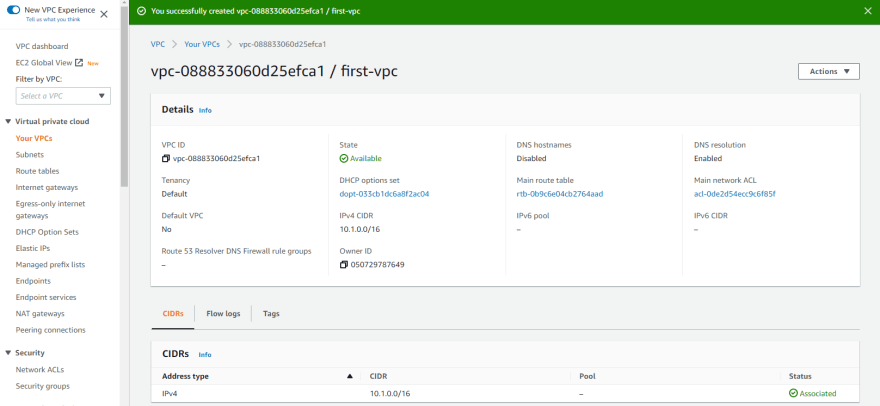The image size is (880, 406).
Task: Open Egress-only internet gateways in sidebar
Action: point(51,209)
